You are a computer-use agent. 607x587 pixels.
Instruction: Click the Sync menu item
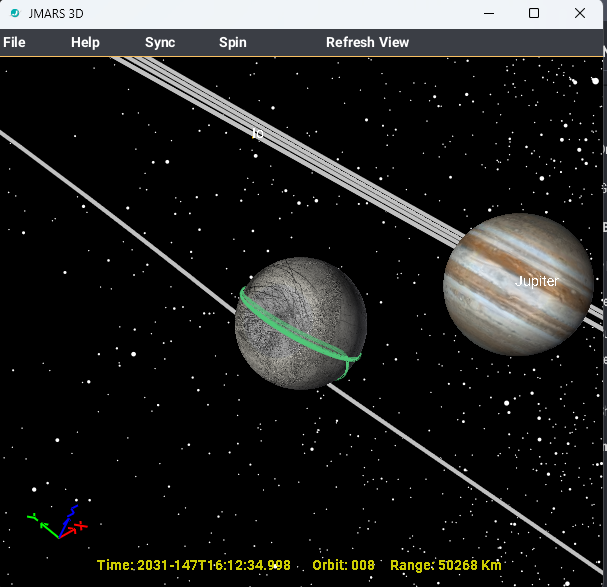pyautogui.click(x=160, y=42)
